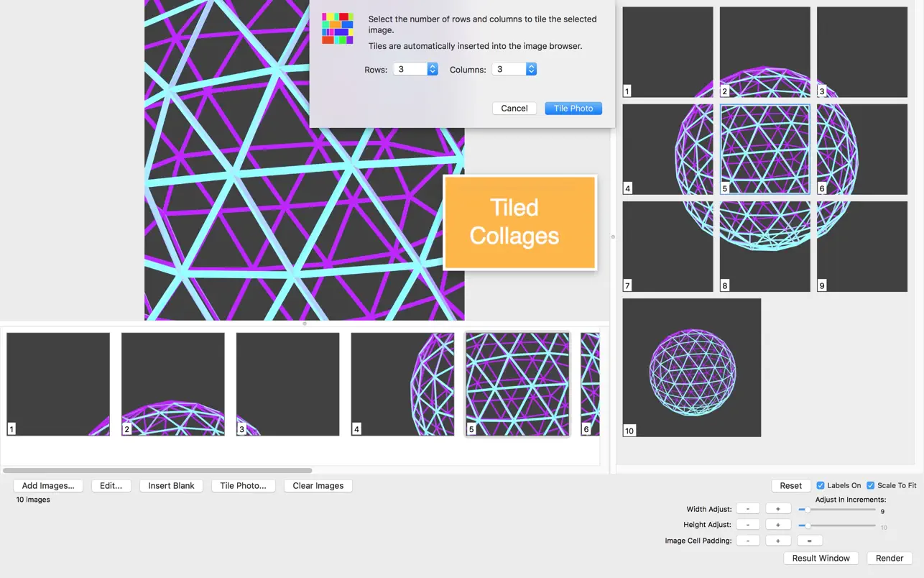Select thumbnail 5 in the image browser strip

tap(517, 384)
